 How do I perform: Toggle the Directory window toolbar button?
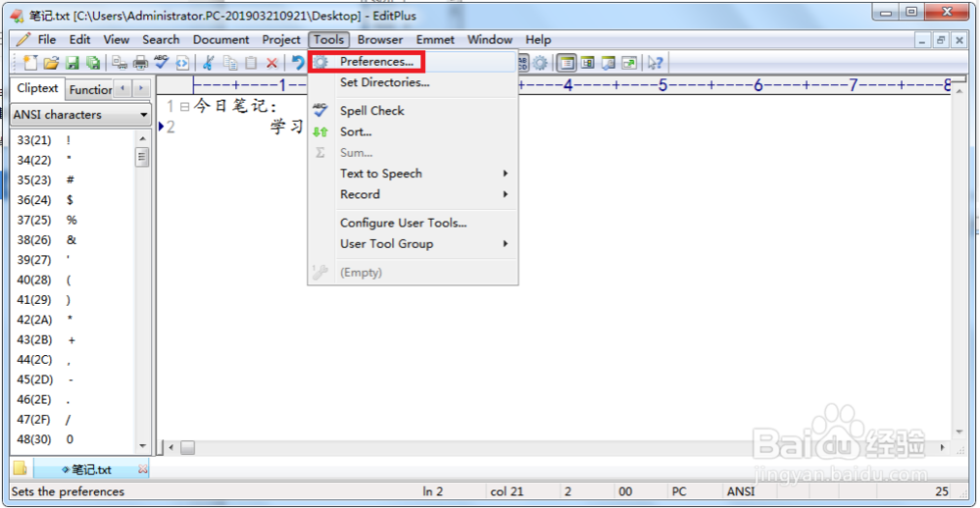(587, 63)
